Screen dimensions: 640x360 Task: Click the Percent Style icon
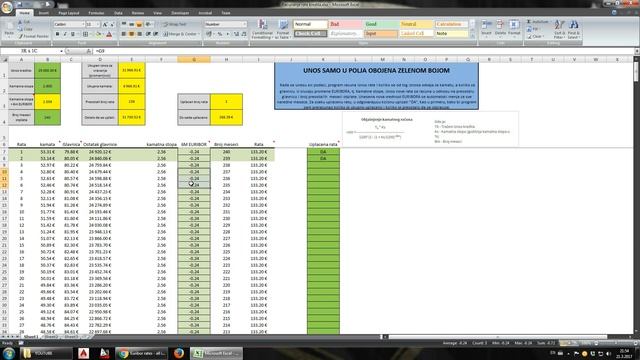tap(220, 34)
